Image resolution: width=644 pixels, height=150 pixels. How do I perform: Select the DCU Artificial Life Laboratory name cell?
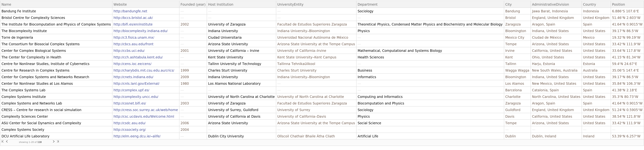pos(25,136)
